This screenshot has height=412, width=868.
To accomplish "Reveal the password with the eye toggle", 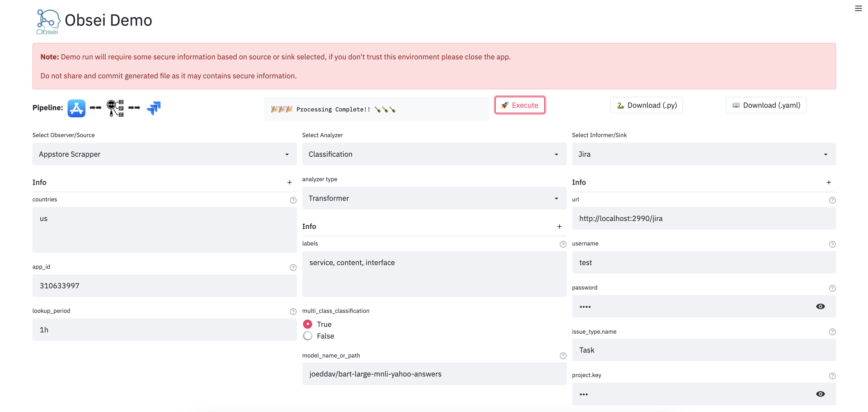I will [x=821, y=306].
